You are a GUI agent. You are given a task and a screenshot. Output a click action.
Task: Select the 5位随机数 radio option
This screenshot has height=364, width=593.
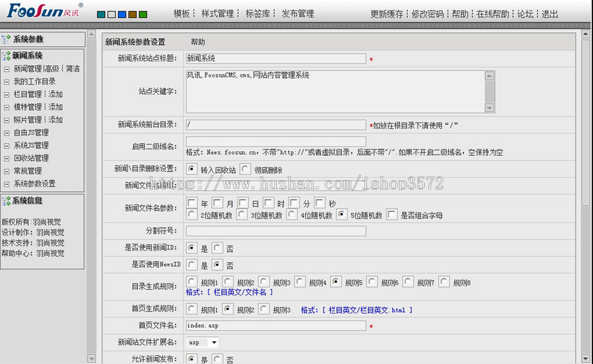click(x=341, y=215)
